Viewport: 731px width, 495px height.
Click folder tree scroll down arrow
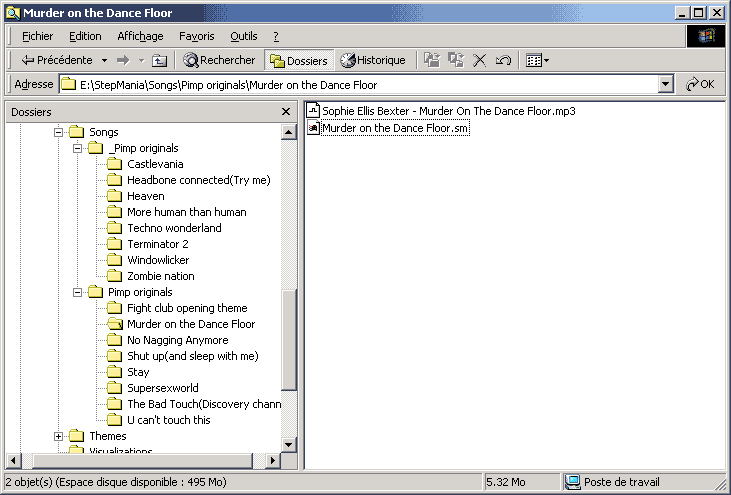tap(289, 445)
